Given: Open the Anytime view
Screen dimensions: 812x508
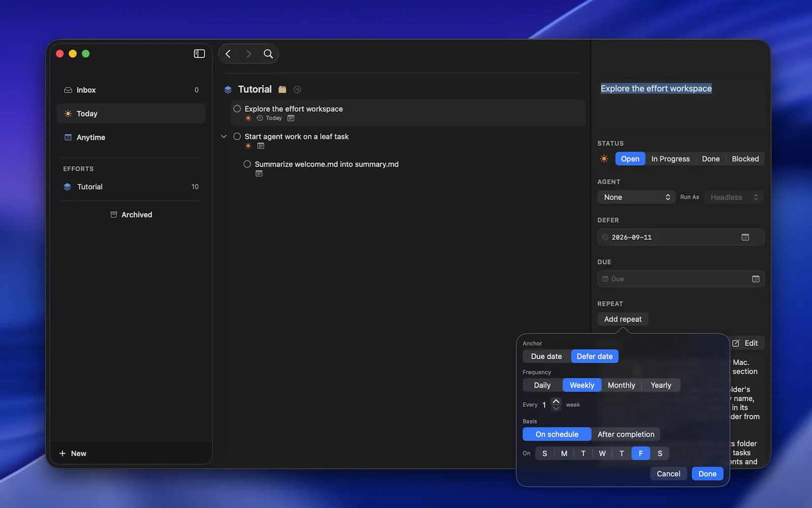Looking at the screenshot, I should click(x=131, y=138).
